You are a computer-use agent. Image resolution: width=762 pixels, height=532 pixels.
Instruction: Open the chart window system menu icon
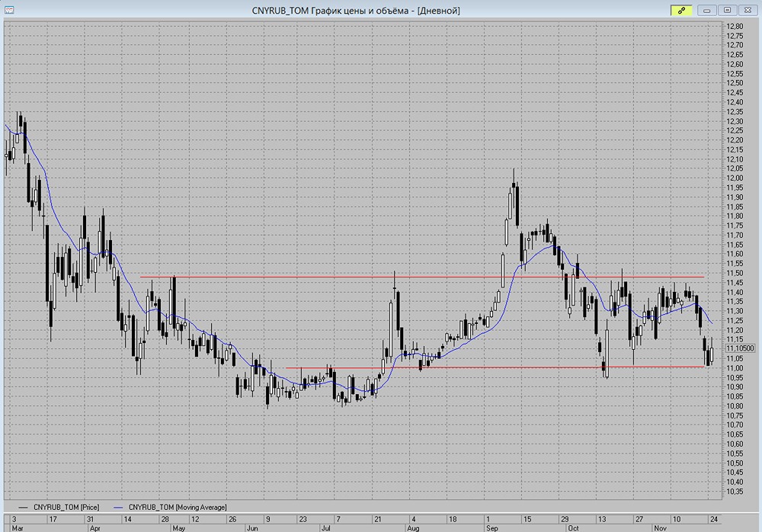click(x=9, y=10)
